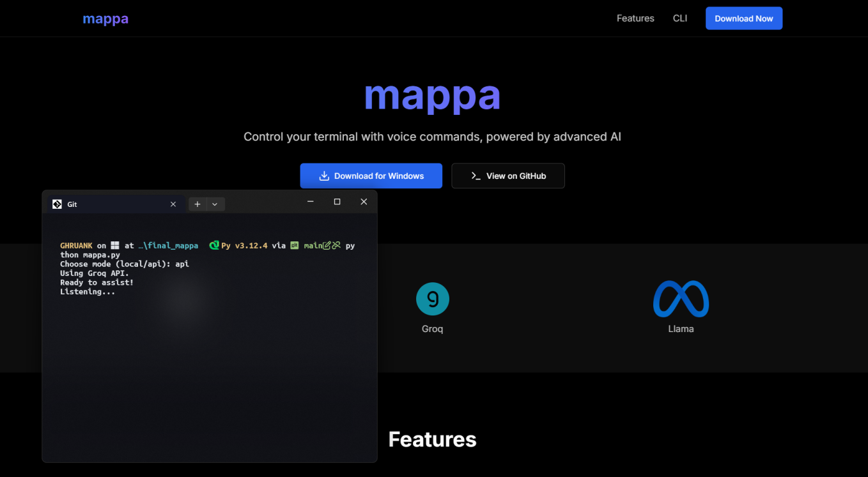Click the Download for Windows button
Image resolution: width=868 pixels, height=477 pixels.
click(371, 176)
